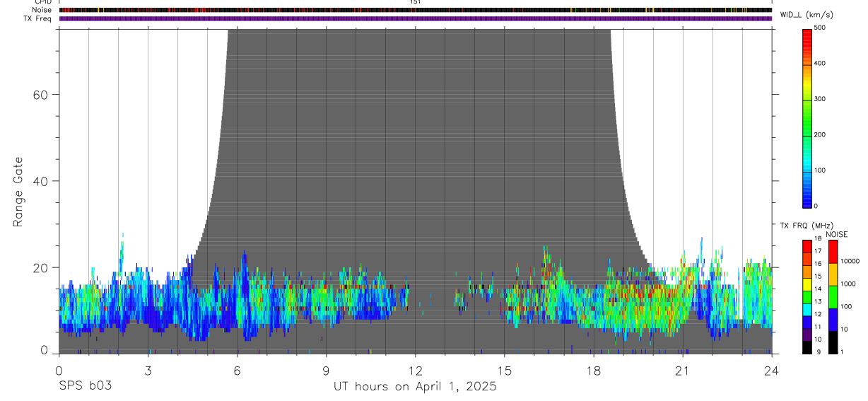Click the "16" tick on the TX FRQ legend

818,264
